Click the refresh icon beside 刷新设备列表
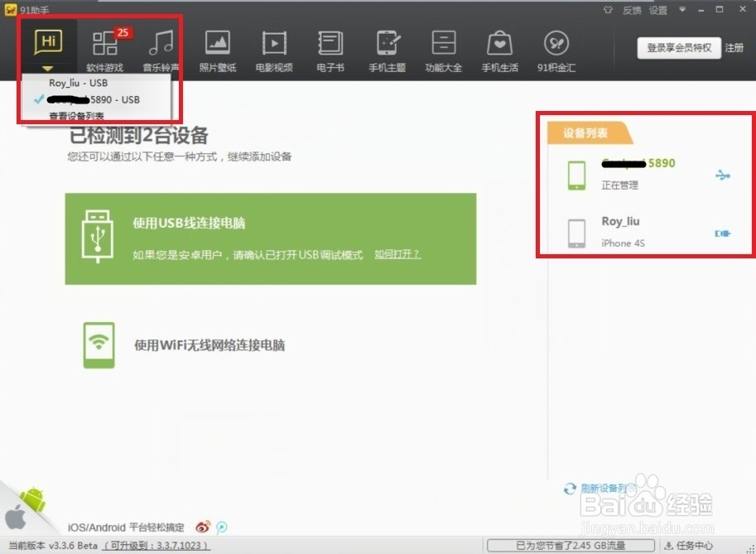This screenshot has height=554, width=756. (570, 489)
